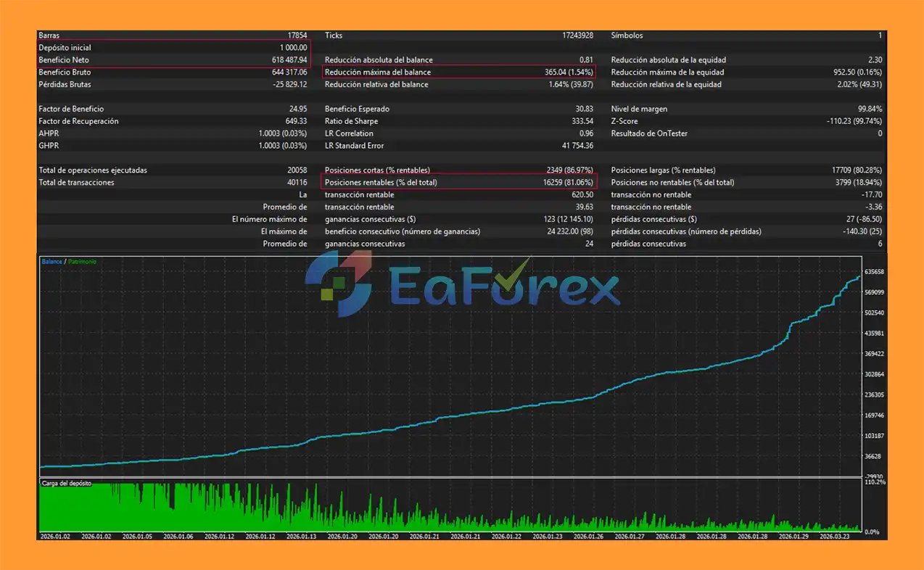Click the Factor de Beneficio label
Viewport: 924px width, 570px height.
pyautogui.click(x=71, y=110)
